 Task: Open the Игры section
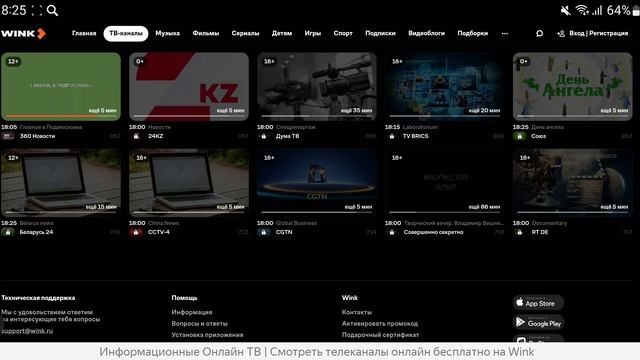(313, 33)
